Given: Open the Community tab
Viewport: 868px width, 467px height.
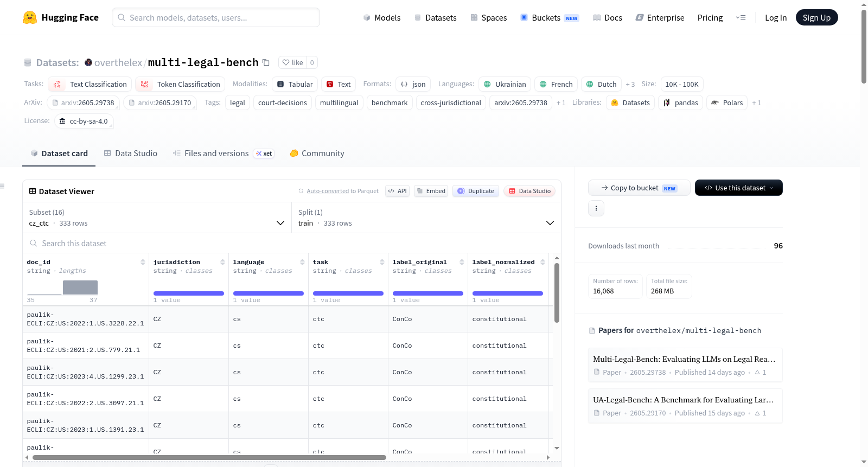Looking at the screenshot, I should pyautogui.click(x=317, y=153).
